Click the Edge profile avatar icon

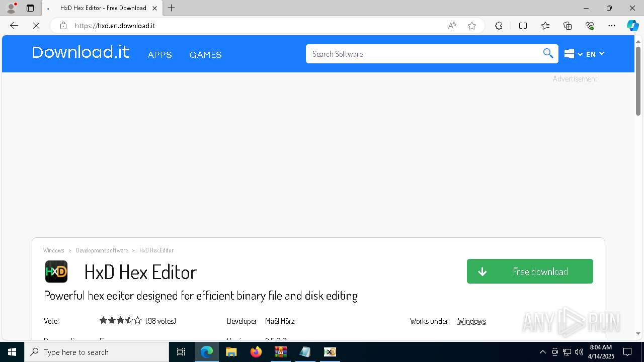pyautogui.click(x=11, y=8)
